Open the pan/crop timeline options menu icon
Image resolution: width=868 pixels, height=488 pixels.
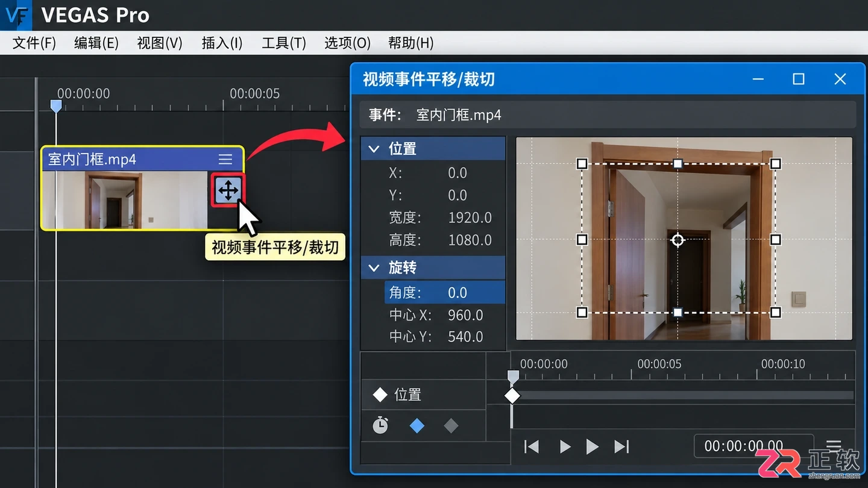click(834, 446)
